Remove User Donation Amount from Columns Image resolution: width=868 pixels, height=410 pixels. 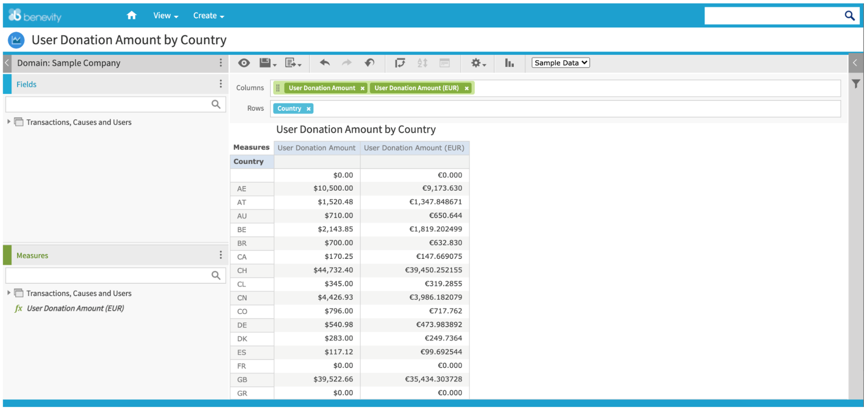(x=362, y=88)
